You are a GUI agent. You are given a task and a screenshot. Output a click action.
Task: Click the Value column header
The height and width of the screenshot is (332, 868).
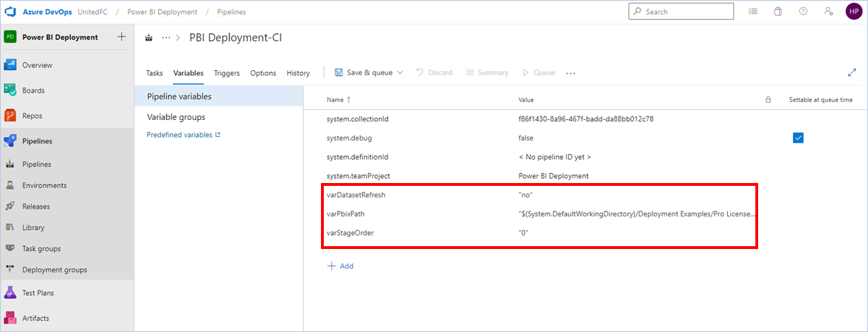(526, 100)
